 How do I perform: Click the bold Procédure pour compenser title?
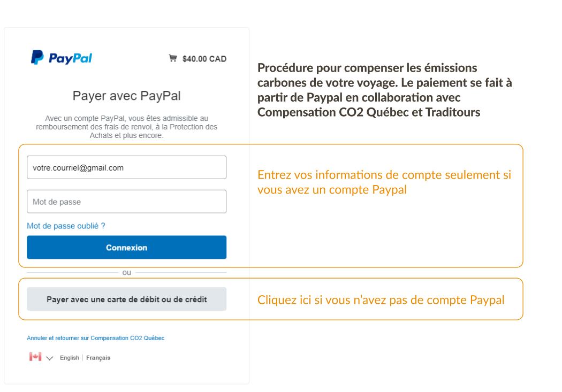coord(384,90)
